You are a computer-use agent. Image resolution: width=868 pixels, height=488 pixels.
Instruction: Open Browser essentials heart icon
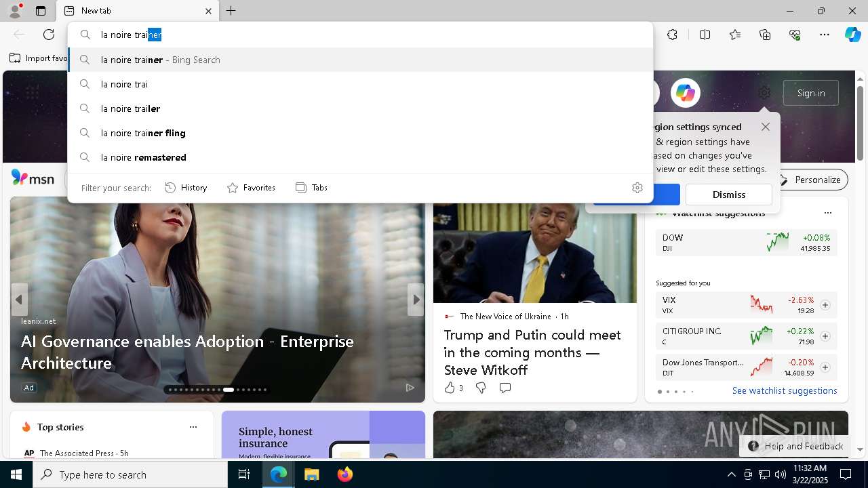pyautogui.click(x=795, y=35)
